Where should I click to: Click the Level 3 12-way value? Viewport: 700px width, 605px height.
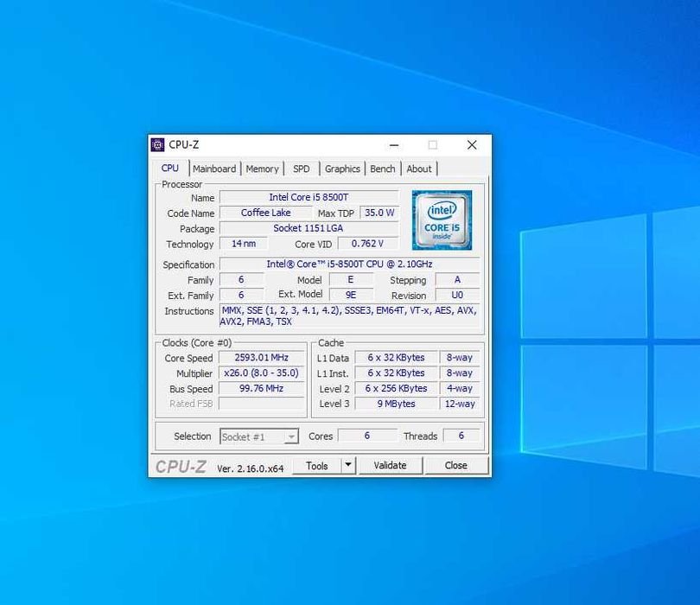coord(460,404)
